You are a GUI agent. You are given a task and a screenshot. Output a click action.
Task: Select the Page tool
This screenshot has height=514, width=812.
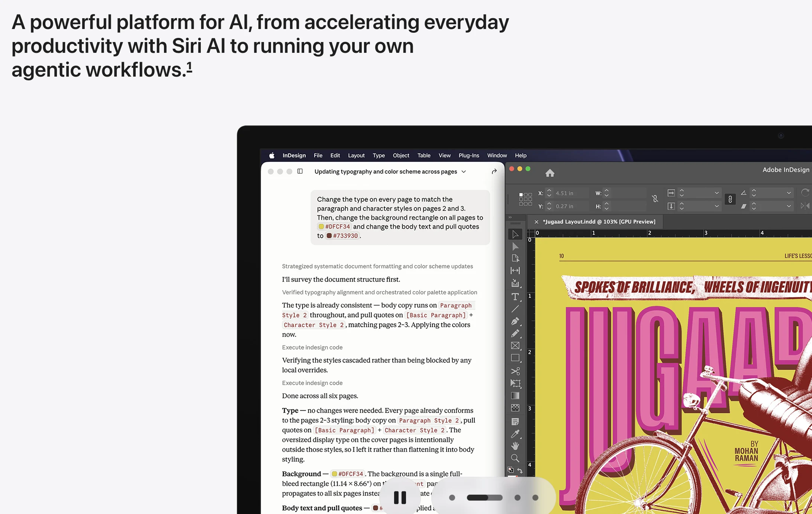pos(515,258)
